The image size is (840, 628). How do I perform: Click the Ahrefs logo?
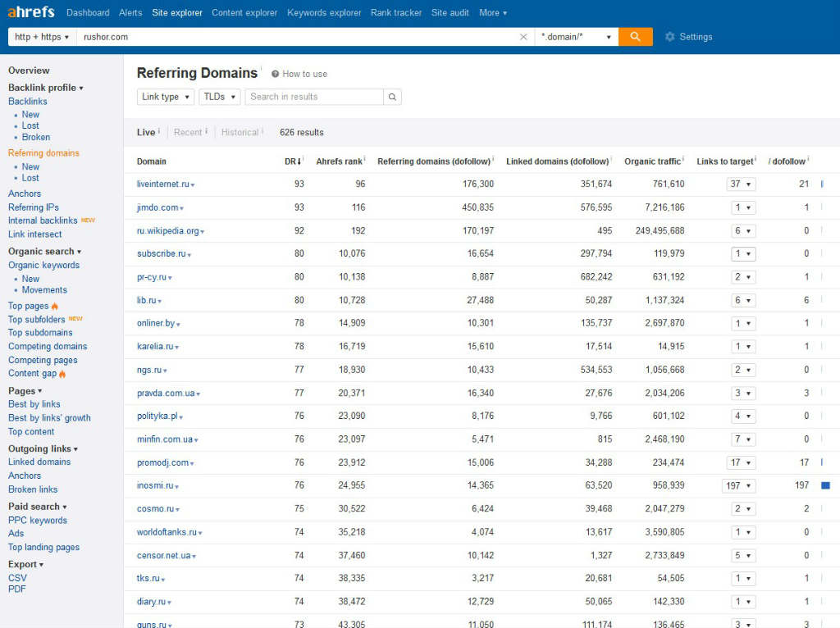tap(31, 12)
